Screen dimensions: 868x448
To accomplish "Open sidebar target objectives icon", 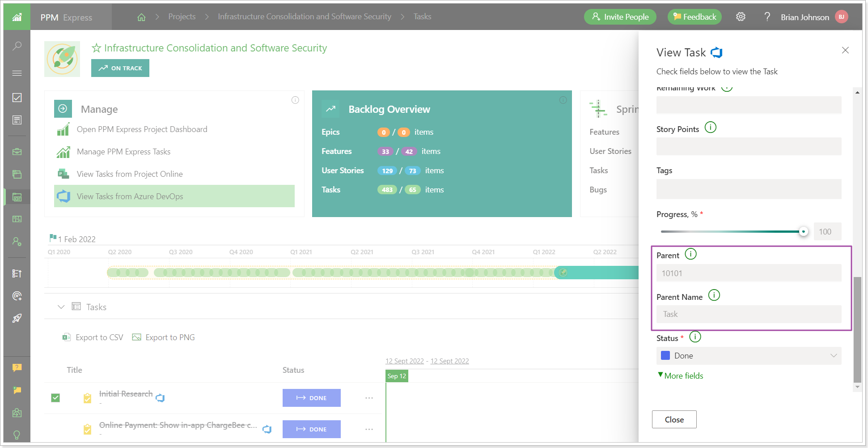I will pos(17,296).
